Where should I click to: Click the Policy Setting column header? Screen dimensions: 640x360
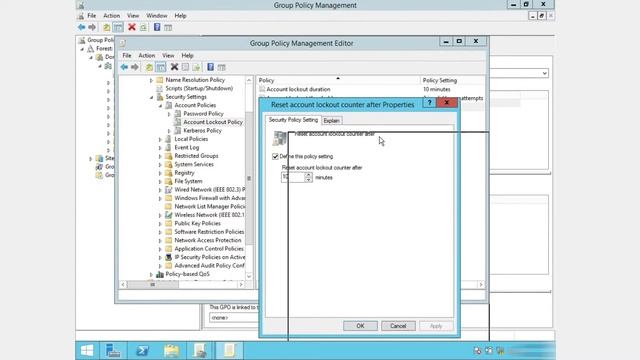tap(452, 80)
